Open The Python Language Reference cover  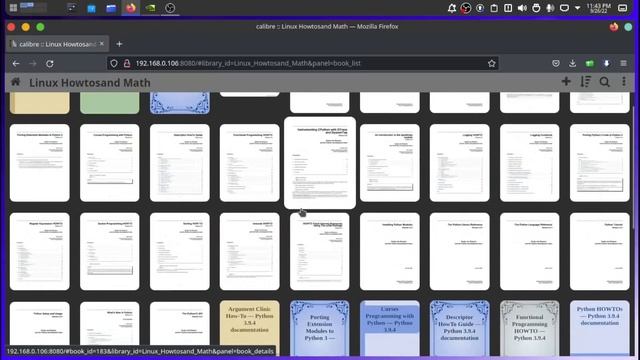[x=529, y=251]
